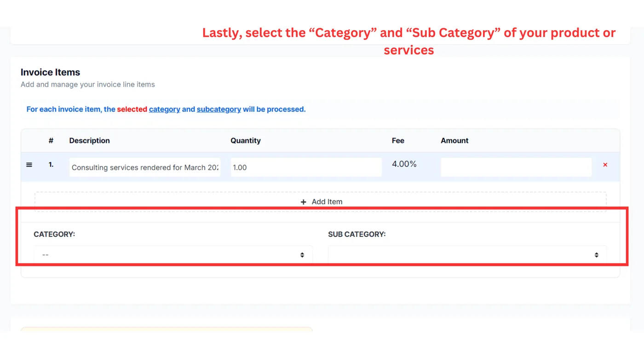Follow the underlined subcategory link

click(219, 109)
